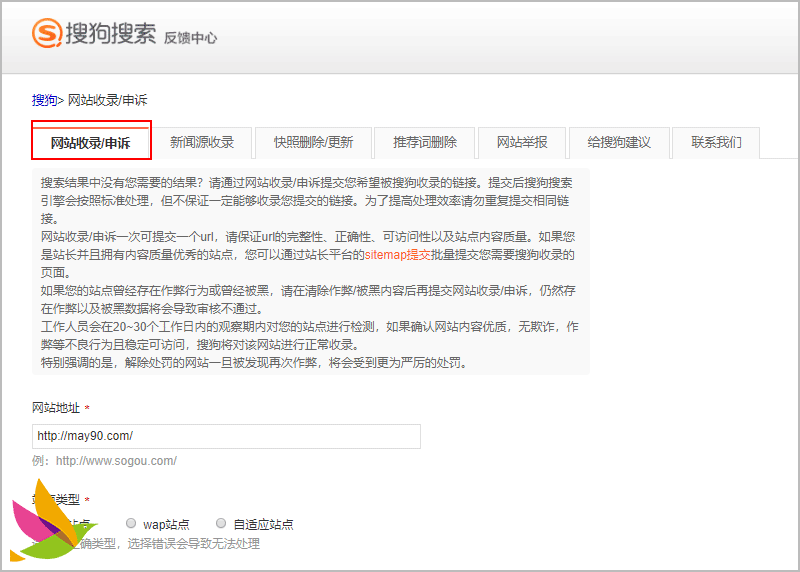Select the 网站收录/申诉 tab
Viewport: 800px width, 572px height.
click(91, 142)
